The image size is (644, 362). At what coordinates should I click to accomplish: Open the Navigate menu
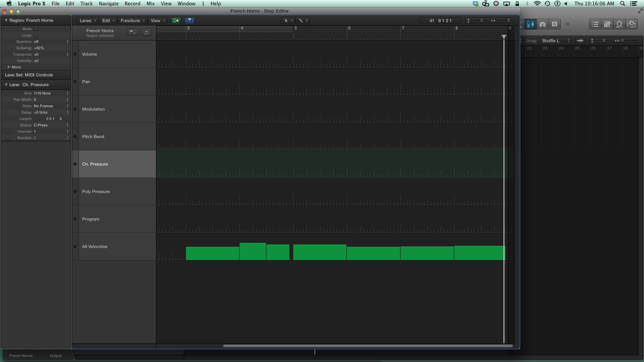coord(108,4)
